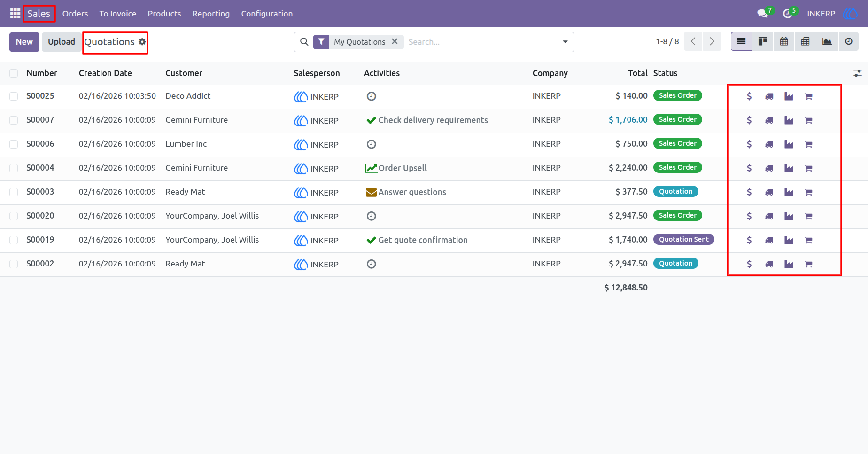The width and height of the screenshot is (868, 454).
Task: Tick the select-all checkbox in header
Action: [x=14, y=73]
